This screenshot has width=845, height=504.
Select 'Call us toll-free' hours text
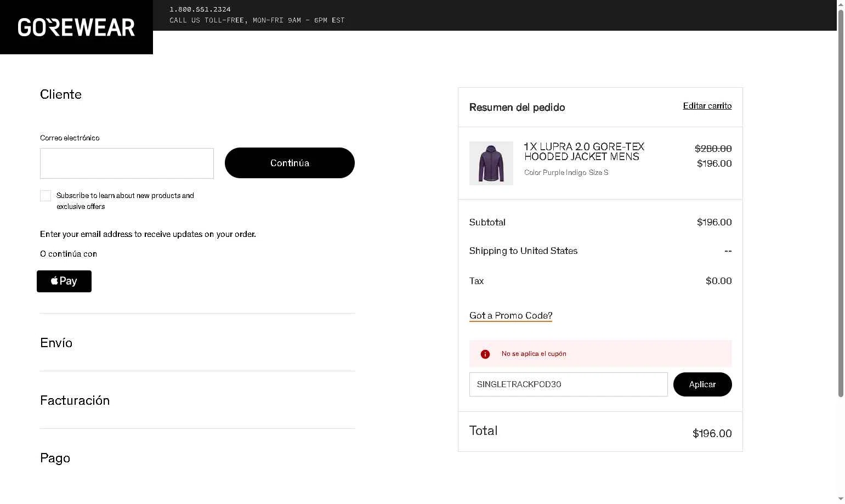click(257, 20)
